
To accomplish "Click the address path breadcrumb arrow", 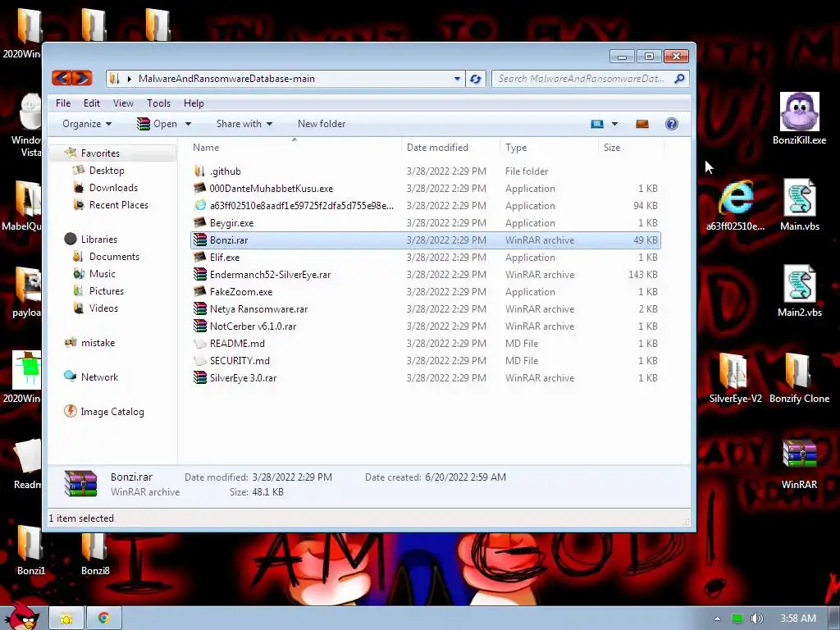I will click(x=129, y=79).
